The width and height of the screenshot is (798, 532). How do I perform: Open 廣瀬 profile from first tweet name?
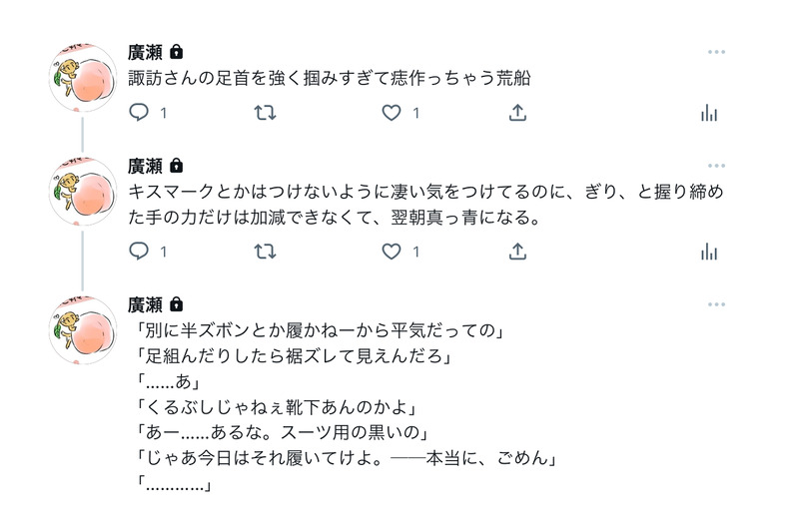[x=146, y=52]
